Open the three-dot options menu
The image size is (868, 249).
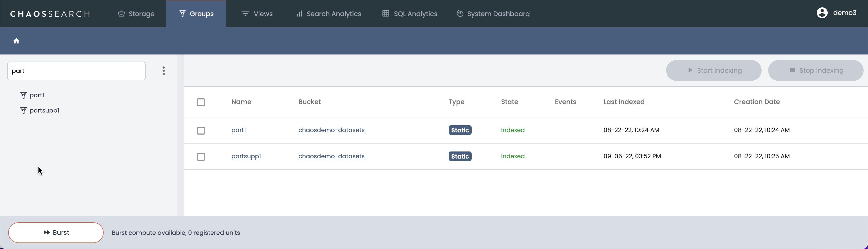pos(164,71)
